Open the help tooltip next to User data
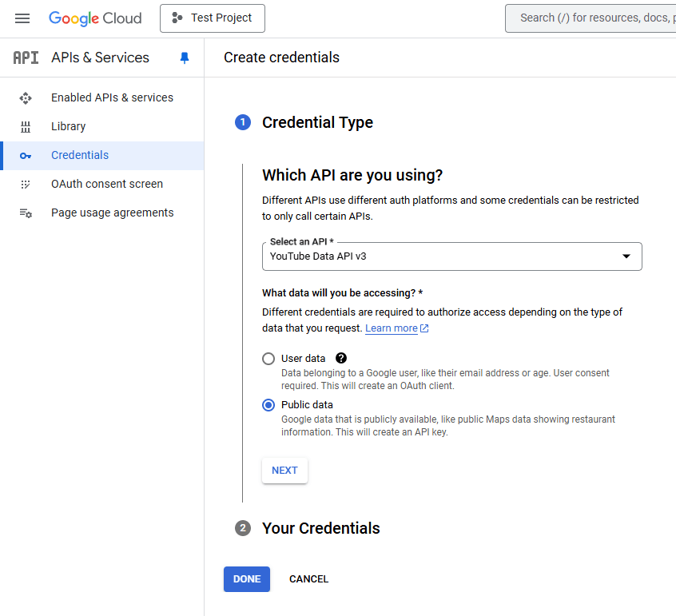Viewport: 676px width, 616px height. [x=341, y=358]
